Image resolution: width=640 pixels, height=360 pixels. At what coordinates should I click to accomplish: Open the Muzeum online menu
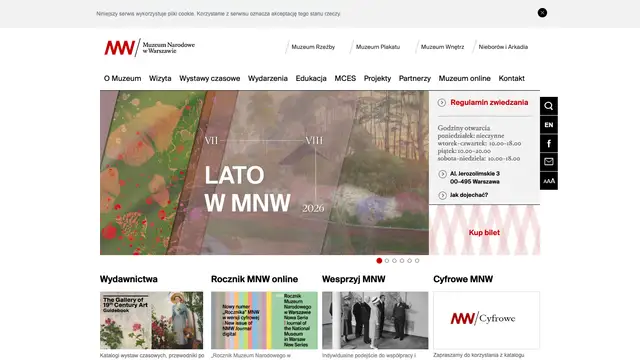click(x=464, y=78)
